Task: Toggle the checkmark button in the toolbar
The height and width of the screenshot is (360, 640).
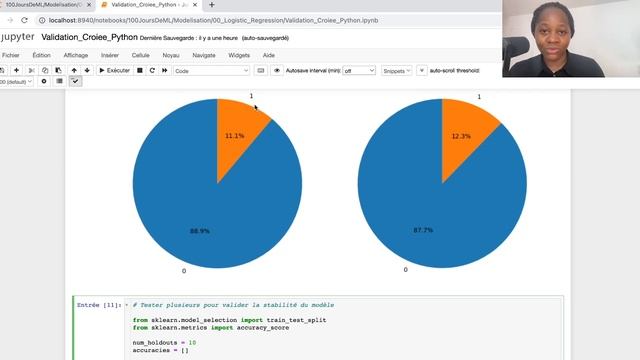Action: pos(75,81)
